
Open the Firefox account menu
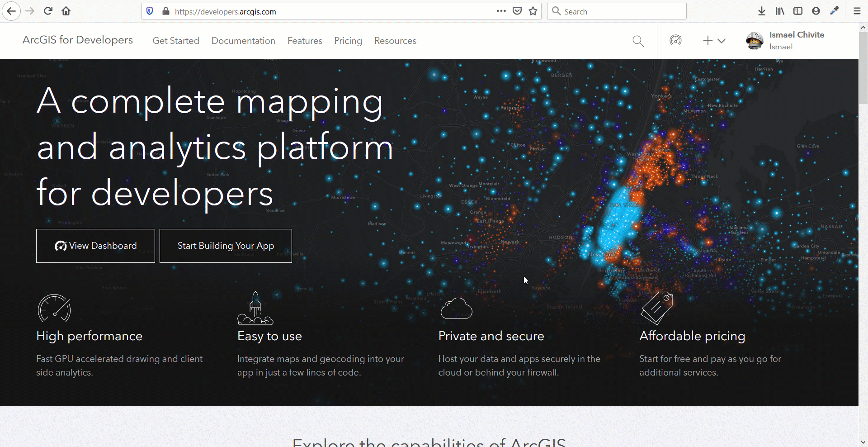pos(816,11)
